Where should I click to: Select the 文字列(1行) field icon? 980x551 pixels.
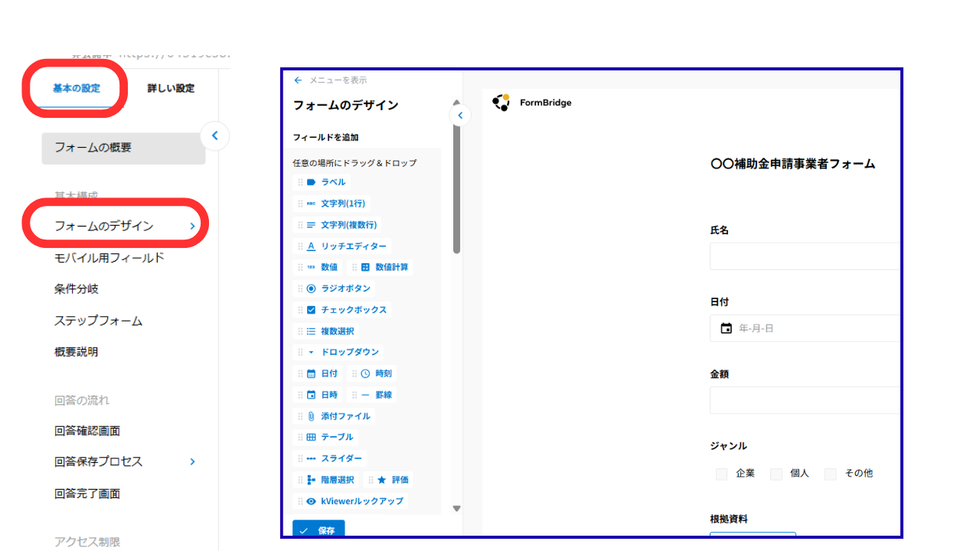[x=312, y=203]
